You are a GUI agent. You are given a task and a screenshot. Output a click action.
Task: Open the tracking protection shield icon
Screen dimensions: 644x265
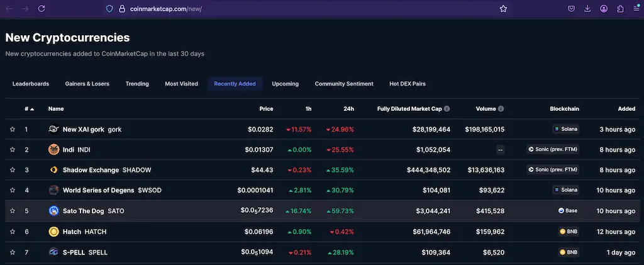point(109,9)
